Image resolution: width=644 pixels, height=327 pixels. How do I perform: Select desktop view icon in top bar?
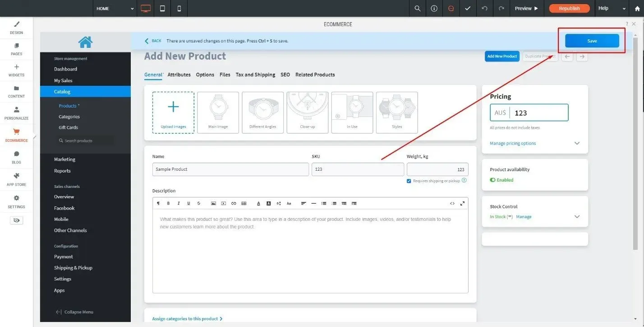tap(145, 8)
